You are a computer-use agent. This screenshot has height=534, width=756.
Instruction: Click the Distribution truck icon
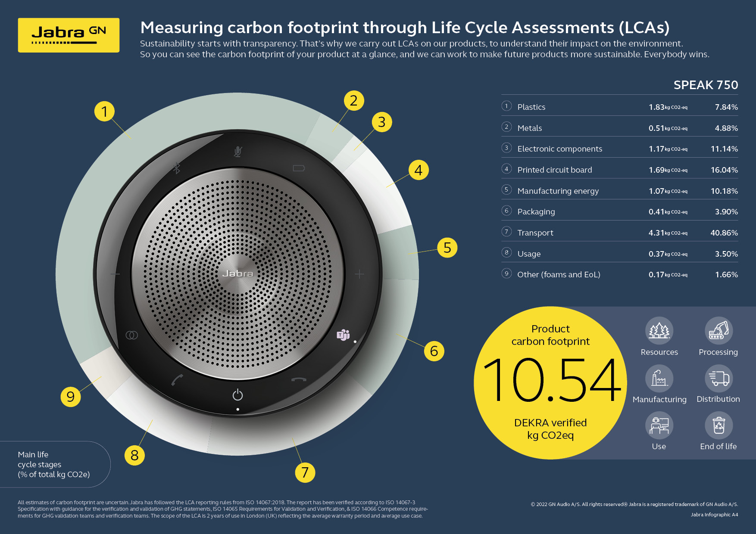(x=719, y=378)
